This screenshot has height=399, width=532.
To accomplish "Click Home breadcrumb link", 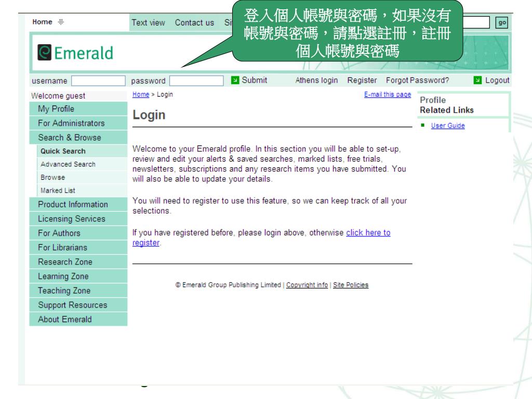I will (141, 95).
